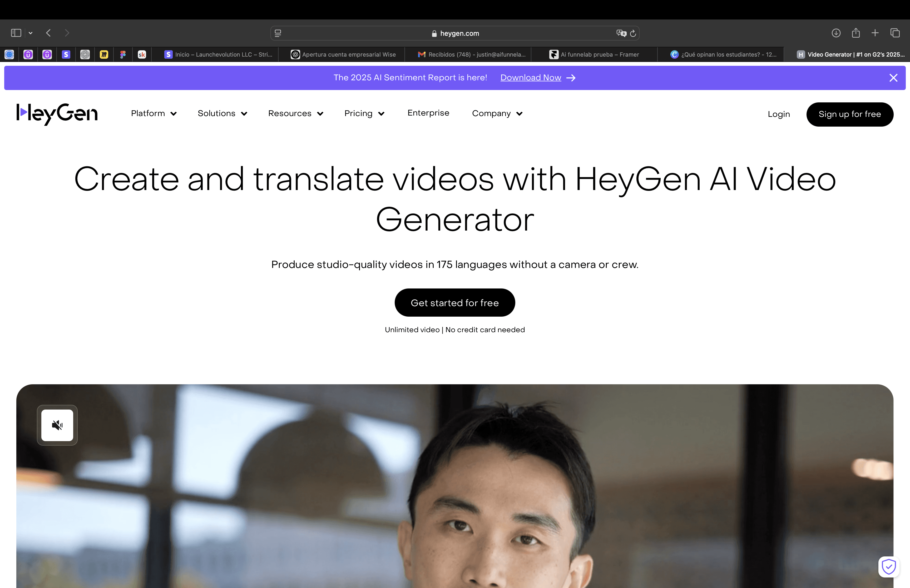910x588 pixels.
Task: Select the Video Generator tab
Action: tap(847, 54)
